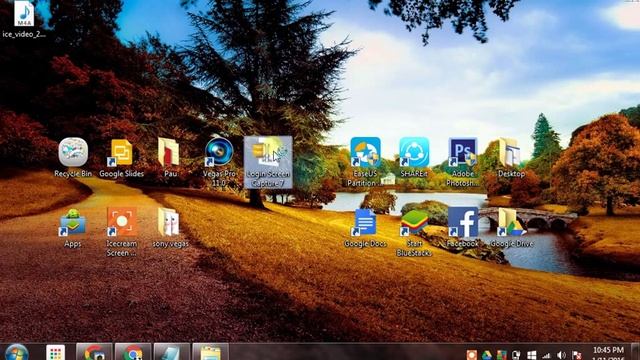Select the ice_video_2 M4A audio file
This screenshot has width=640, height=360.
[x=24, y=20]
